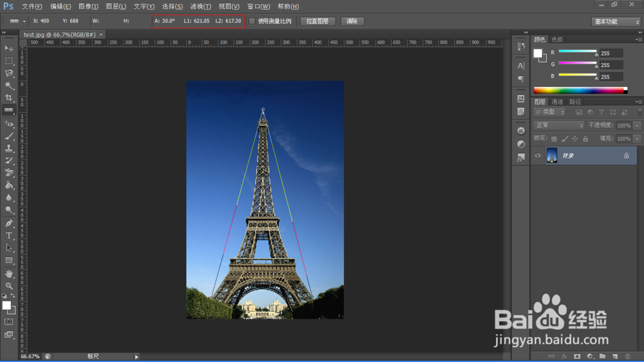Toggle adjustment layer filter
Image resolution: width=644 pixels, height=362 pixels.
[590, 112]
